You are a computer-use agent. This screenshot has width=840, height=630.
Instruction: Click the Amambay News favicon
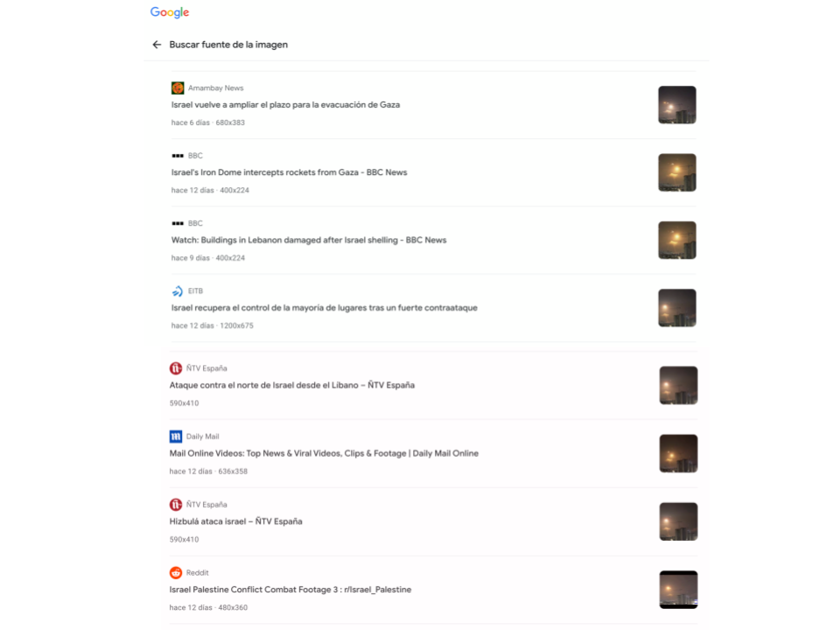click(178, 87)
